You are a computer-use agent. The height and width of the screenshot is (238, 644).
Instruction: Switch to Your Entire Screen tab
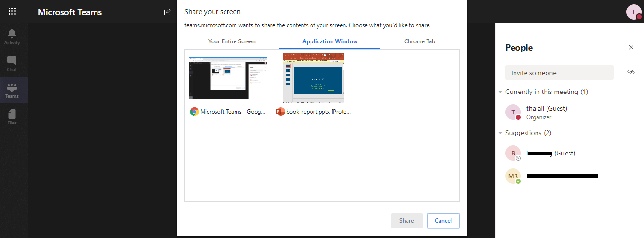pyautogui.click(x=232, y=41)
